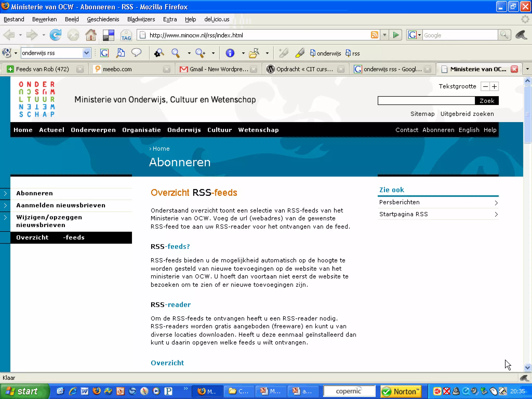
Task: Click the Zoek search button
Action: point(487,101)
